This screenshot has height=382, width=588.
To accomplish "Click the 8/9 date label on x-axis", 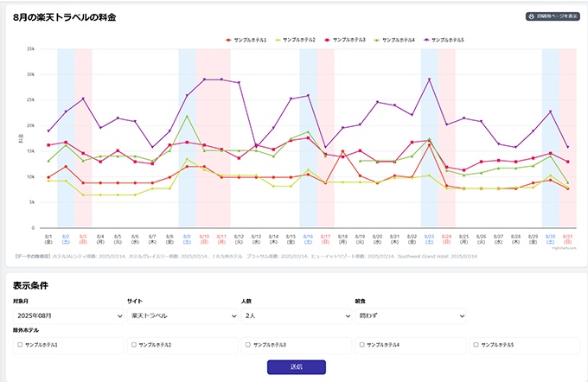I will tap(187, 238).
